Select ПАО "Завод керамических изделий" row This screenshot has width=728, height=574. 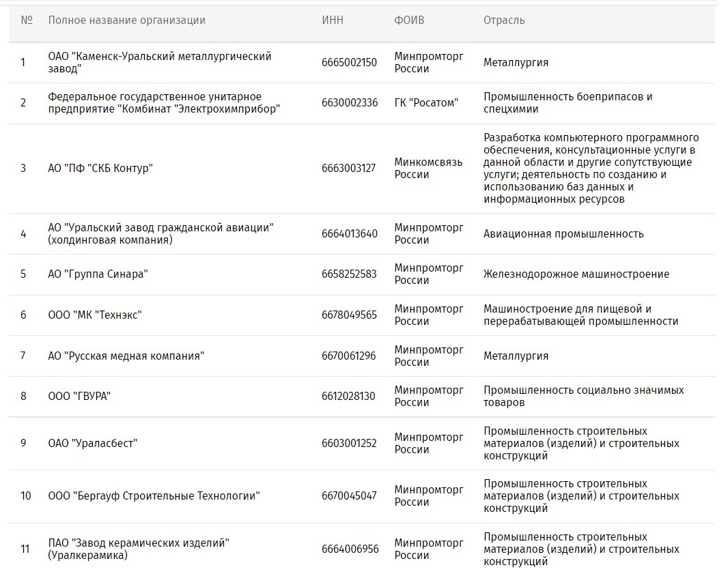139,549
